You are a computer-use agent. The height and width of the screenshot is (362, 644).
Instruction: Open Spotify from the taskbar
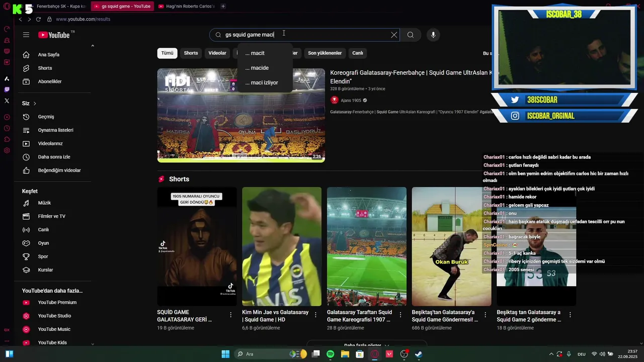coord(331,354)
